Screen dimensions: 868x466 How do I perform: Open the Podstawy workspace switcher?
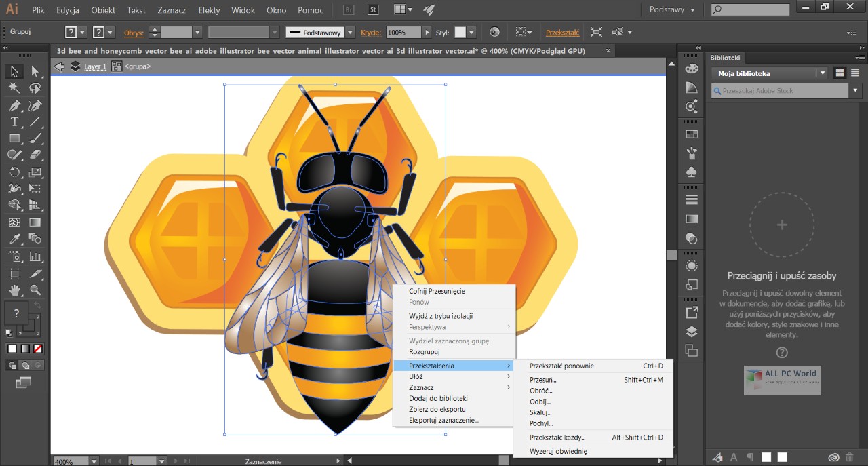tap(671, 10)
